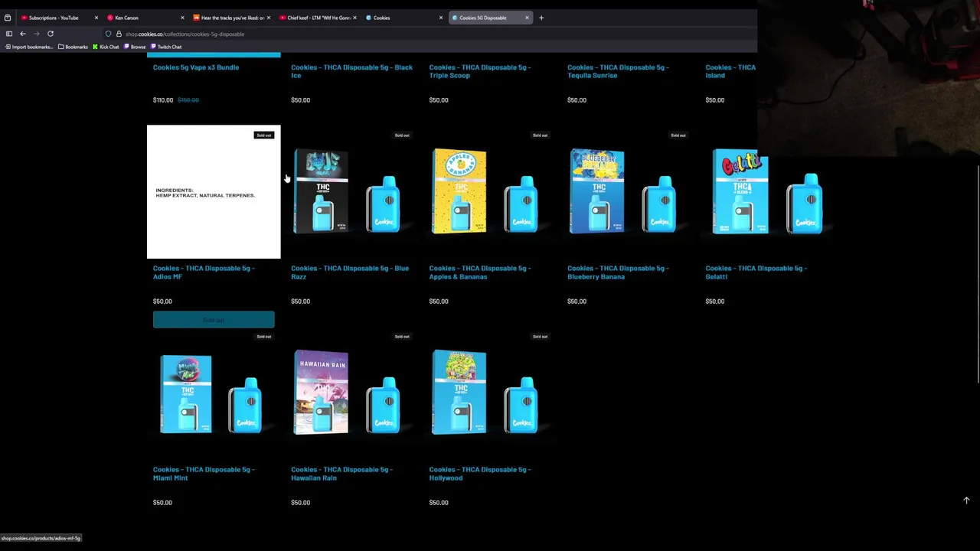This screenshot has height=551, width=980.
Task: Click the Hawaiian Rain product image
Action: click(352, 393)
